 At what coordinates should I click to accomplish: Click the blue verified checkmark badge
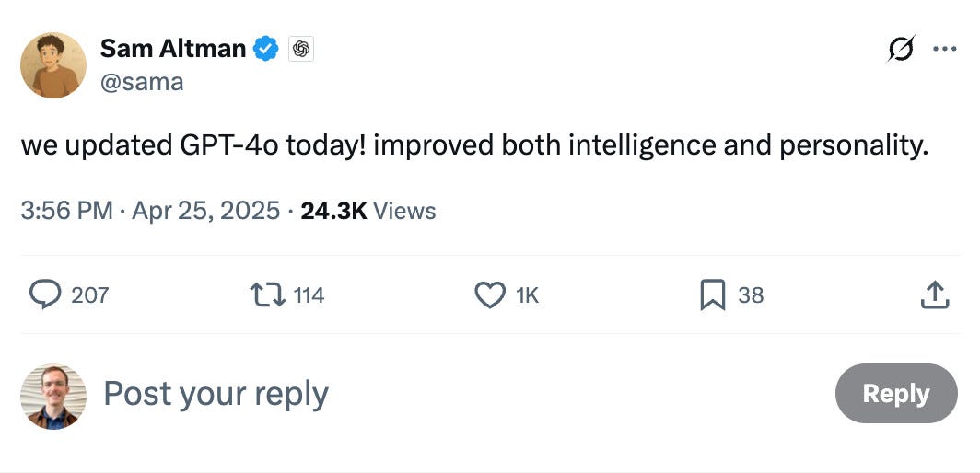click(265, 49)
